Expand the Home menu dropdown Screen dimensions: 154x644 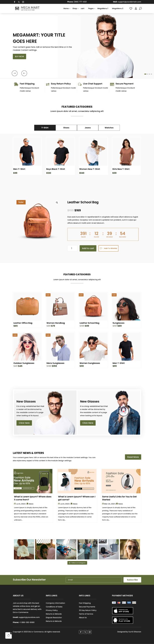click(67, 8)
